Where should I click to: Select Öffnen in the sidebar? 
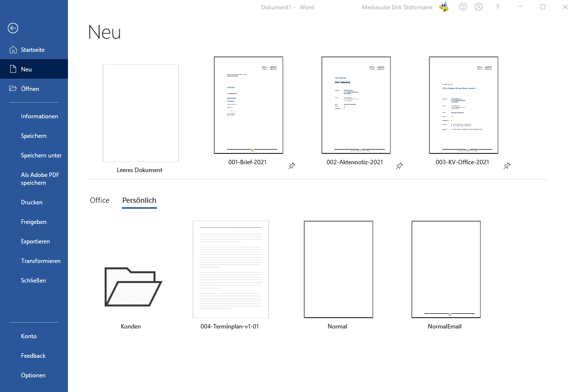(x=30, y=89)
